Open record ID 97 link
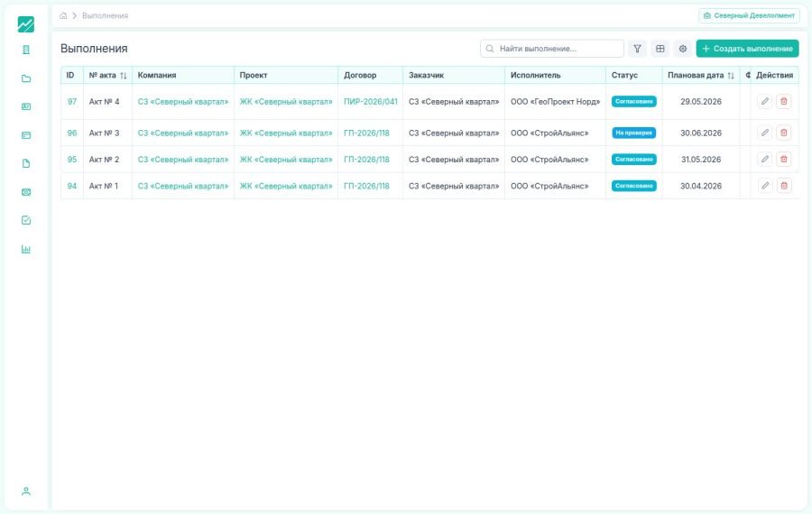This screenshot has height=514, width=812. 72,102
